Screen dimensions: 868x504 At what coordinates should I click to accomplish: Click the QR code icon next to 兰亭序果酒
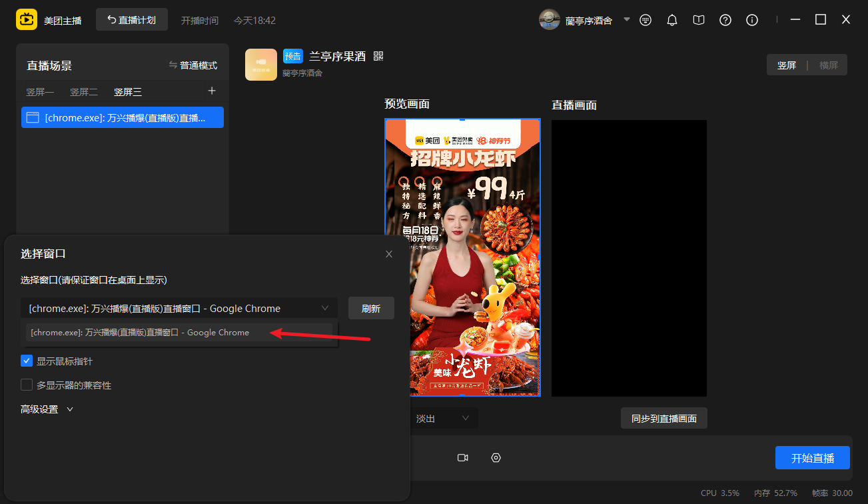coord(378,56)
